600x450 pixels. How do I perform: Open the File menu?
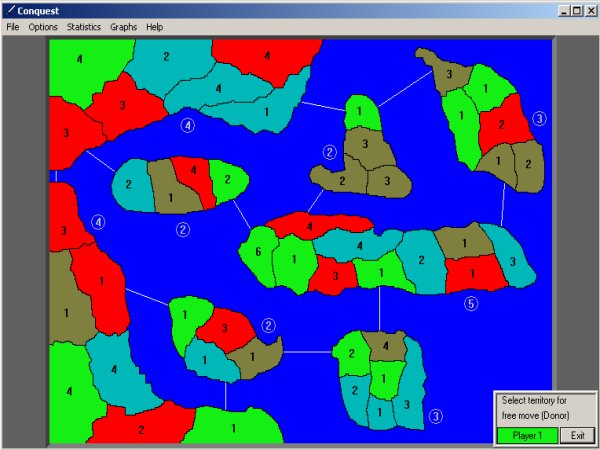pos(12,27)
